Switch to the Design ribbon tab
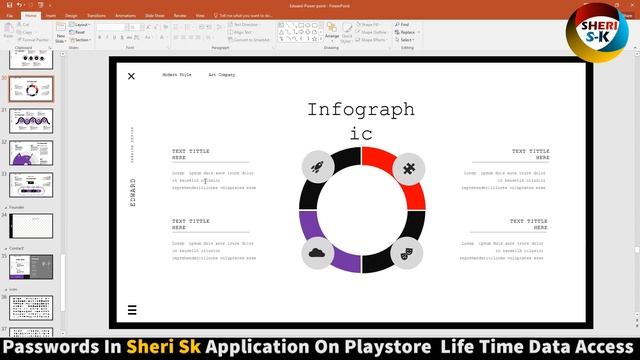The height and width of the screenshot is (360, 640). pos(71,16)
